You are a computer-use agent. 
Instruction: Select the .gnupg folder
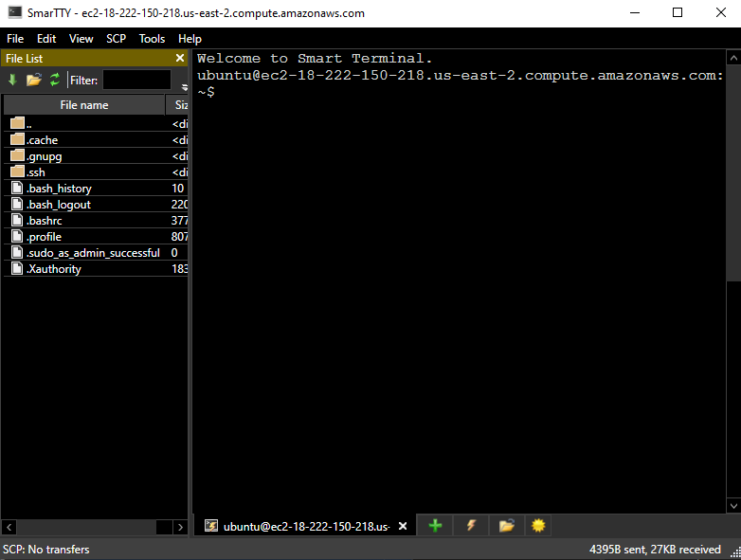pos(96,156)
